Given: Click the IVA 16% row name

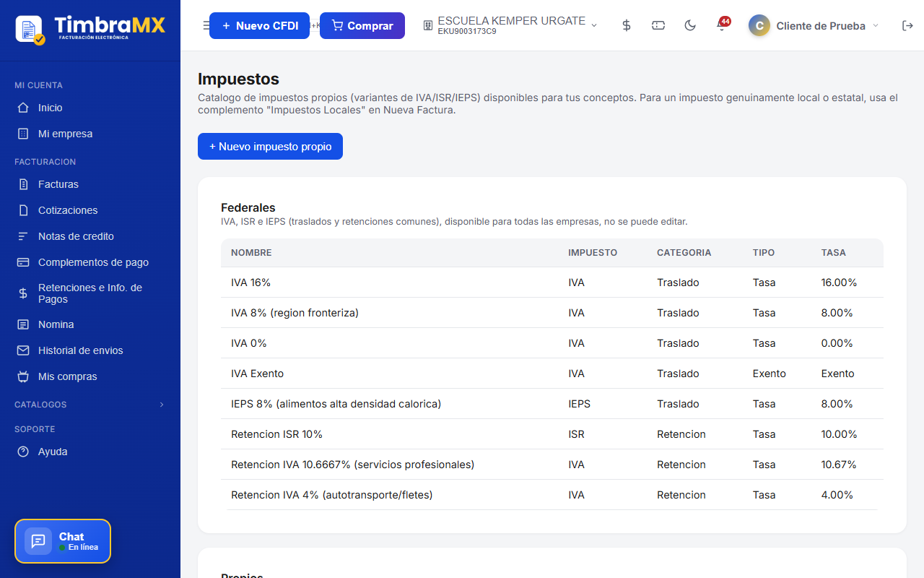Looking at the screenshot, I should pyautogui.click(x=250, y=282).
